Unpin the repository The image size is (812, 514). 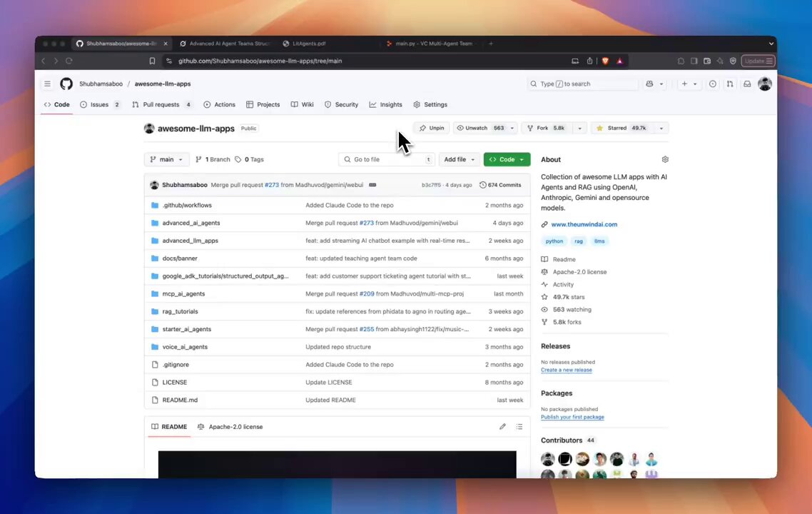432,128
